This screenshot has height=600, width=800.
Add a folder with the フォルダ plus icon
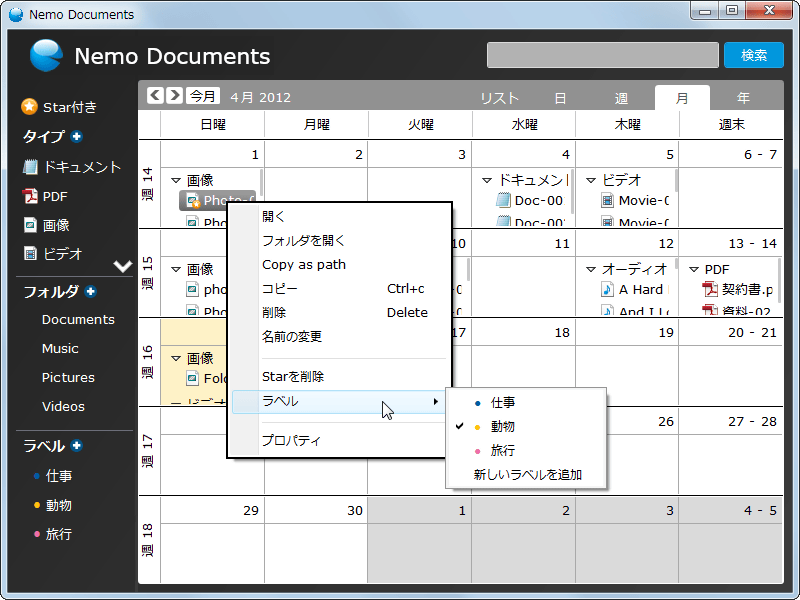click(91, 291)
